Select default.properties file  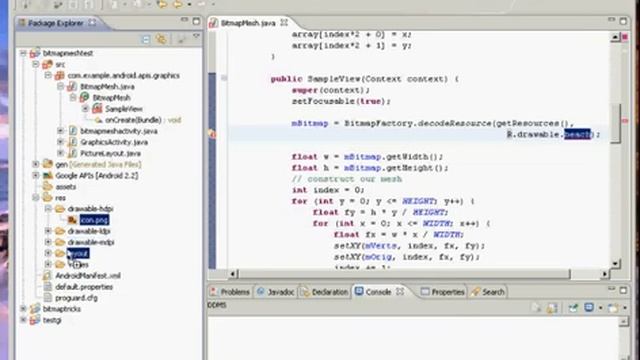[84, 287]
